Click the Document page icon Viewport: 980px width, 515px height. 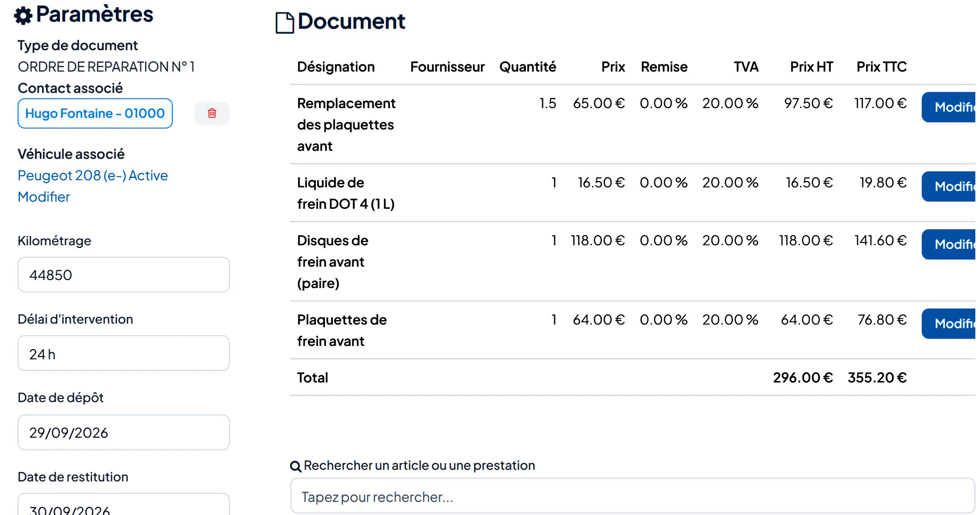[285, 23]
